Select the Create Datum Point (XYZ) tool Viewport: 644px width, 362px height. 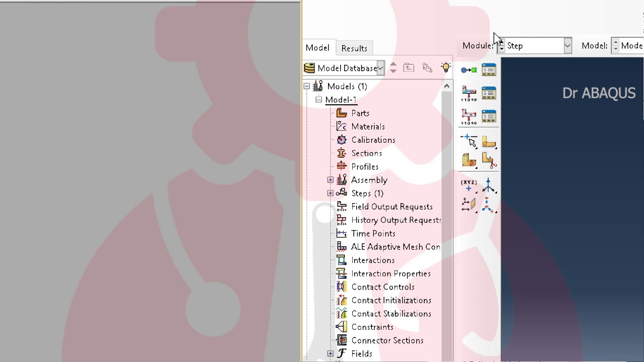click(469, 185)
